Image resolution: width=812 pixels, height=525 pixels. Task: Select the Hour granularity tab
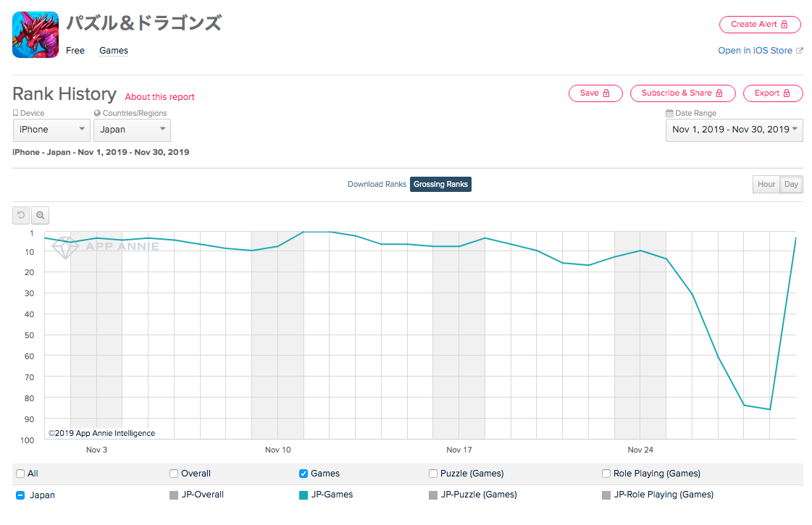coord(766,185)
